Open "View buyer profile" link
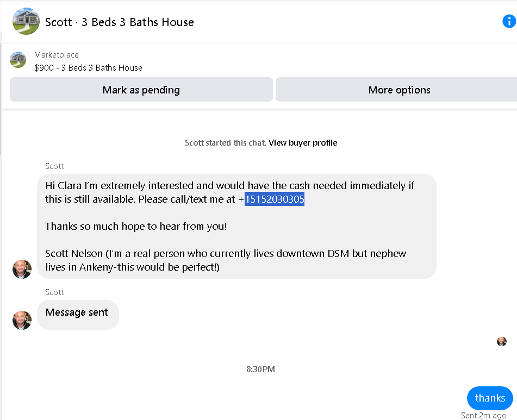Viewport: 517px width, 420px height. tap(303, 143)
